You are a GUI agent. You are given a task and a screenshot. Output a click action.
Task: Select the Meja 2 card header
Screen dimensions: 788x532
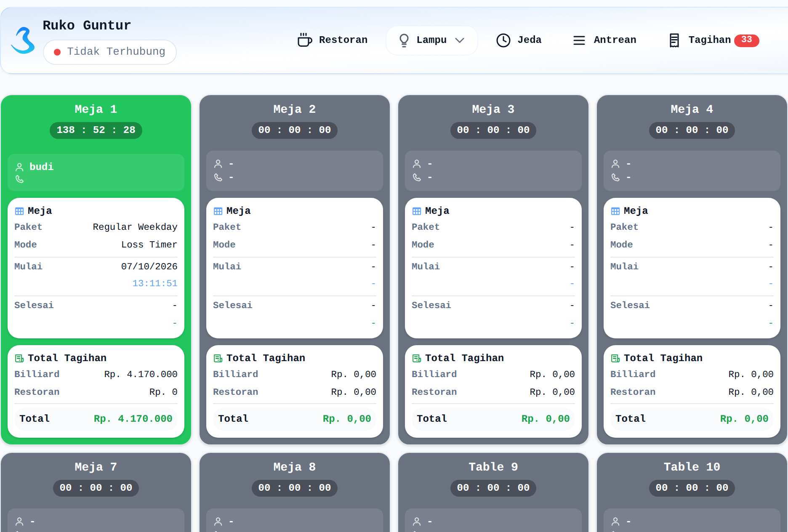click(x=295, y=109)
